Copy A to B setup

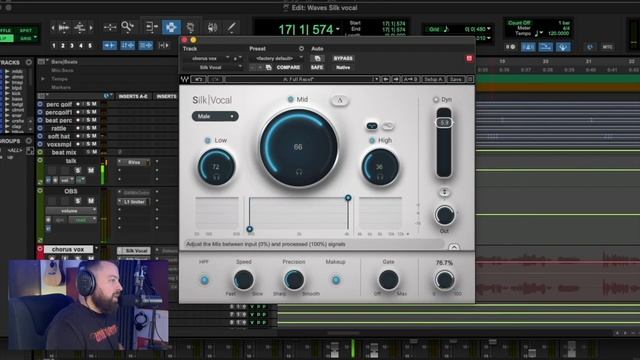point(411,79)
